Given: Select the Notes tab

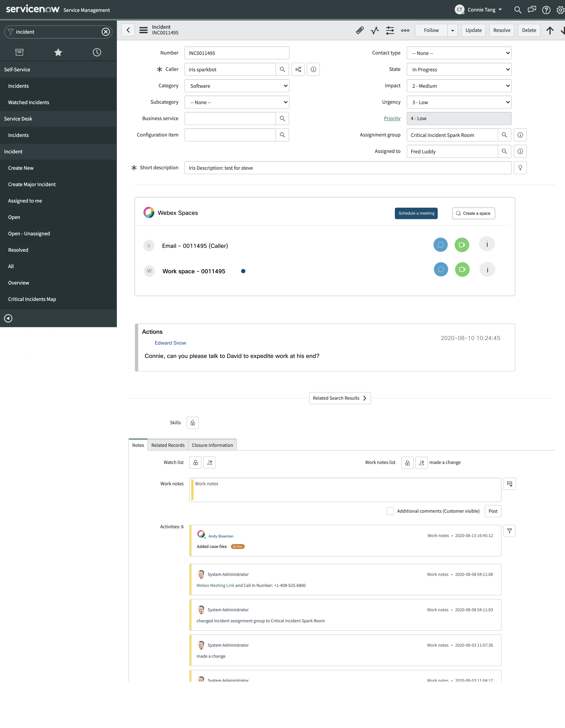Looking at the screenshot, I should click(138, 445).
